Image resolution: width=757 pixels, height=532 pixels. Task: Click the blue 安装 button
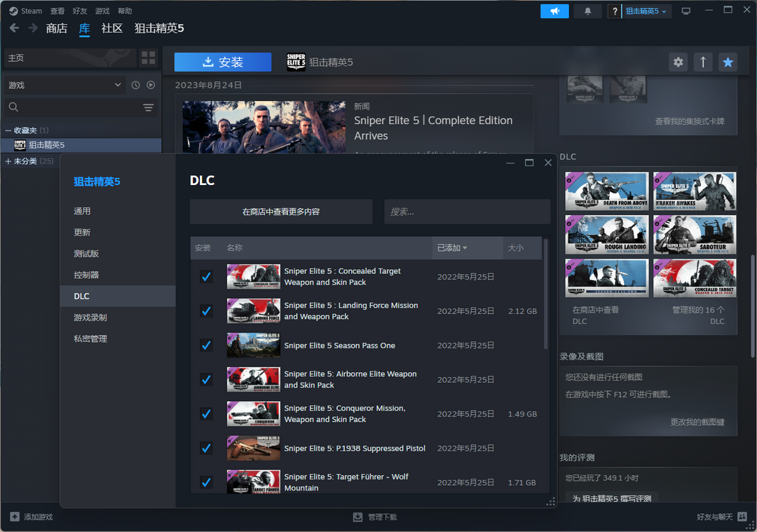click(222, 62)
